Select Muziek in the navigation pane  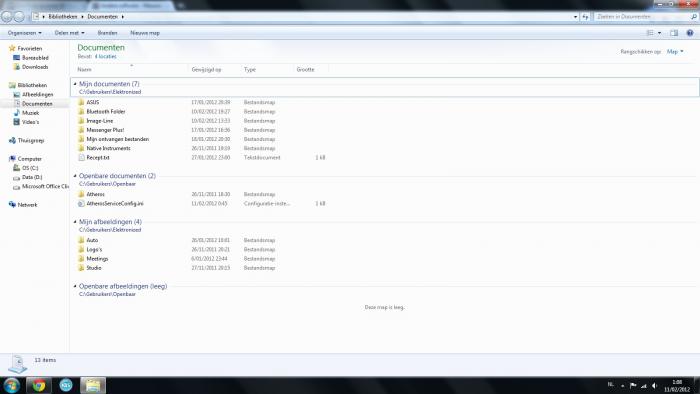pos(30,113)
